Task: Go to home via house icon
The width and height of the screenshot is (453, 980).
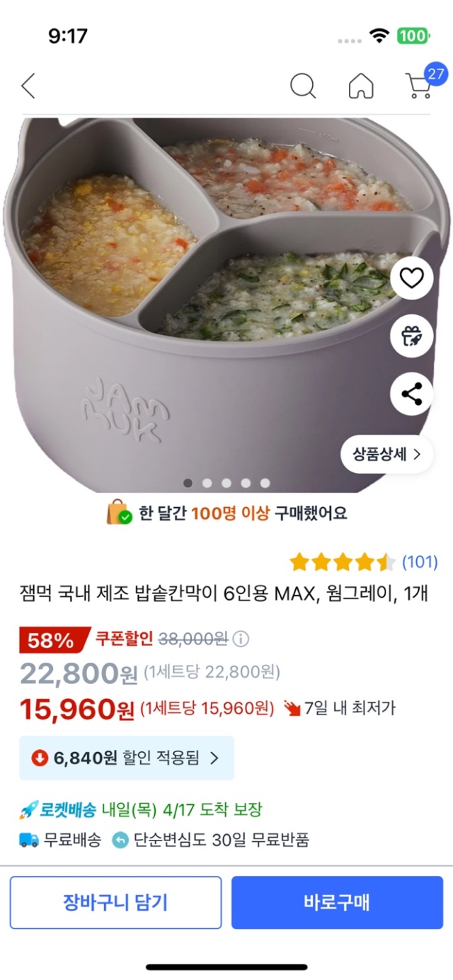Action: (361, 86)
